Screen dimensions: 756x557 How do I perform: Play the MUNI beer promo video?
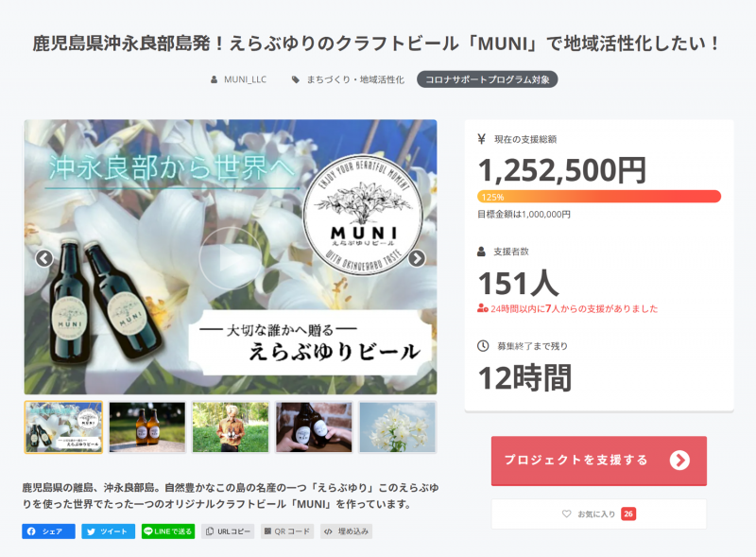(x=231, y=258)
